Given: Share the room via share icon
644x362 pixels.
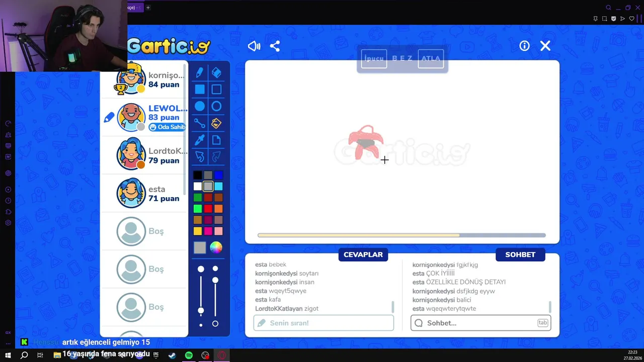Looking at the screenshot, I should (275, 46).
